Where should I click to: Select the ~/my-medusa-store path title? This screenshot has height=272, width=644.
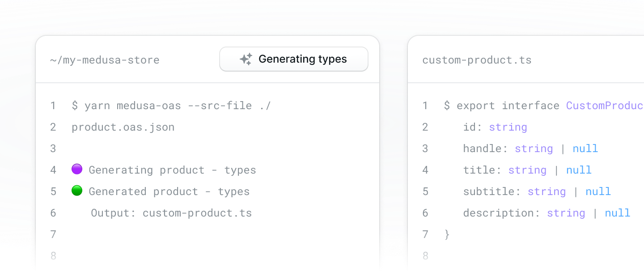coord(105,60)
